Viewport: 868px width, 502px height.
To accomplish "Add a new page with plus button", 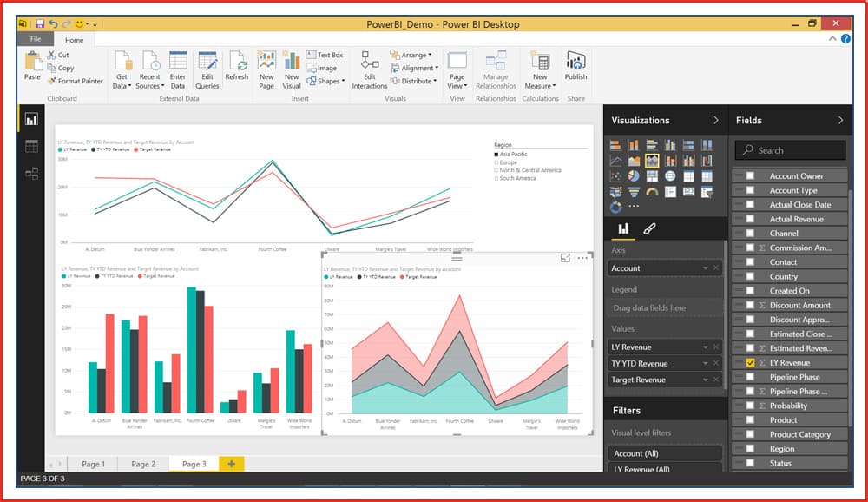I will (231, 464).
